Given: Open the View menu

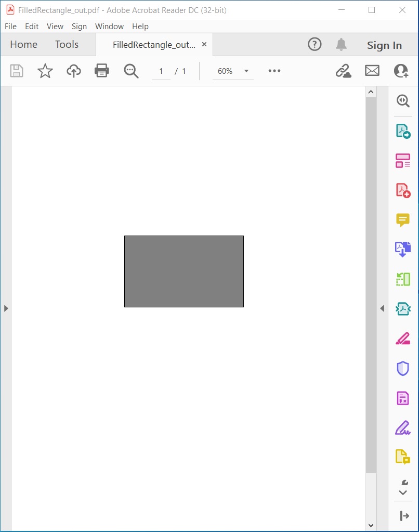Looking at the screenshot, I should coord(55,26).
